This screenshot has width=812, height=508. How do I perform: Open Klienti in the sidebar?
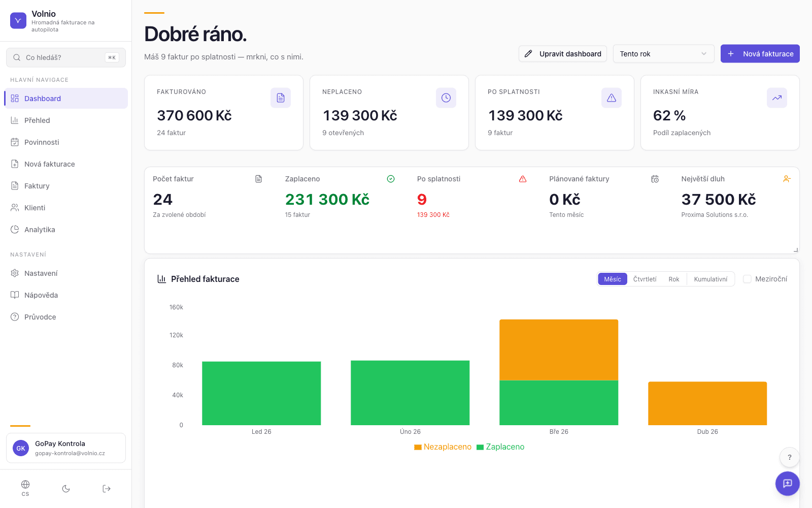point(66,208)
